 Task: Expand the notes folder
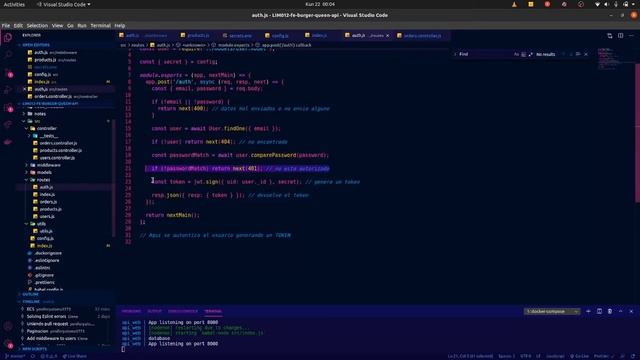tap(40, 114)
